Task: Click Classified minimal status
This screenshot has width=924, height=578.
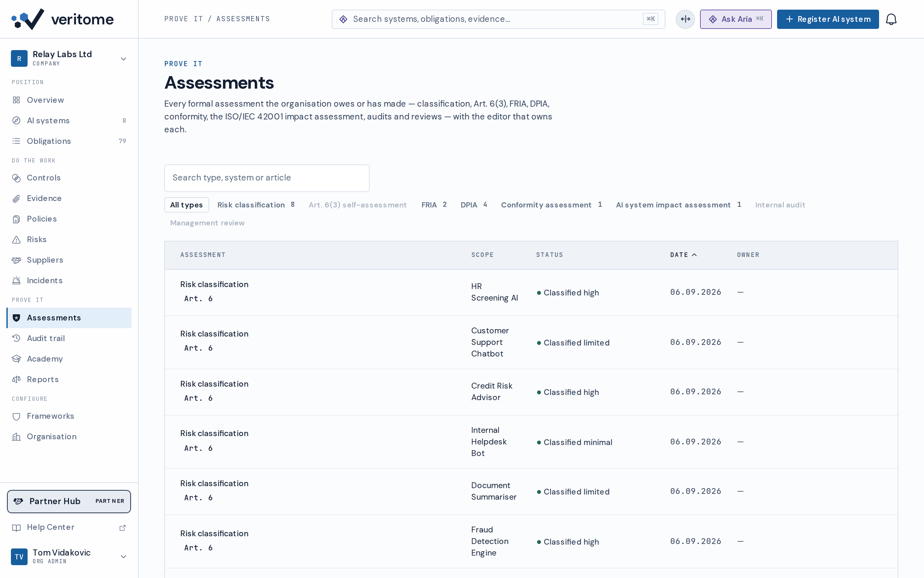Action: (574, 442)
